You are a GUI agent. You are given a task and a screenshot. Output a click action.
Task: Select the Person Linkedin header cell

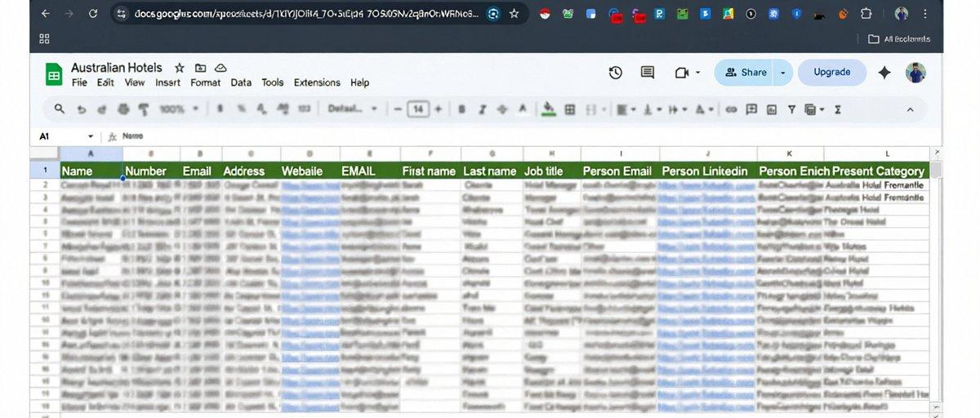(708, 171)
